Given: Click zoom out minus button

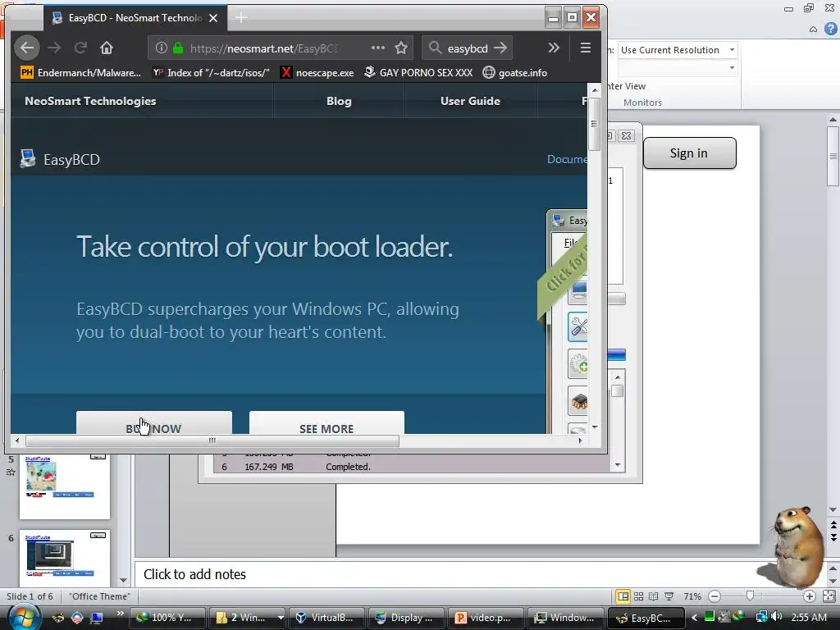Looking at the screenshot, I should coord(714,596).
